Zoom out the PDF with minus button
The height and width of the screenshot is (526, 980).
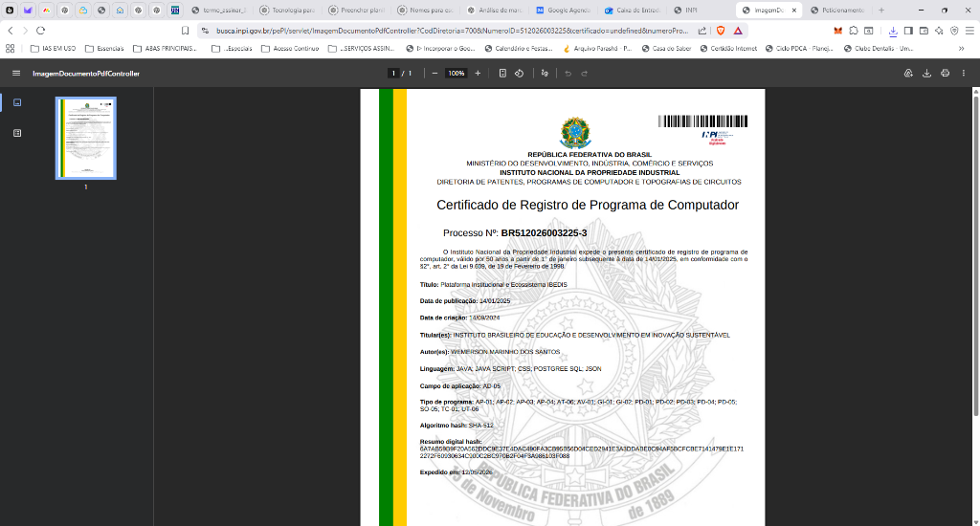tap(435, 73)
